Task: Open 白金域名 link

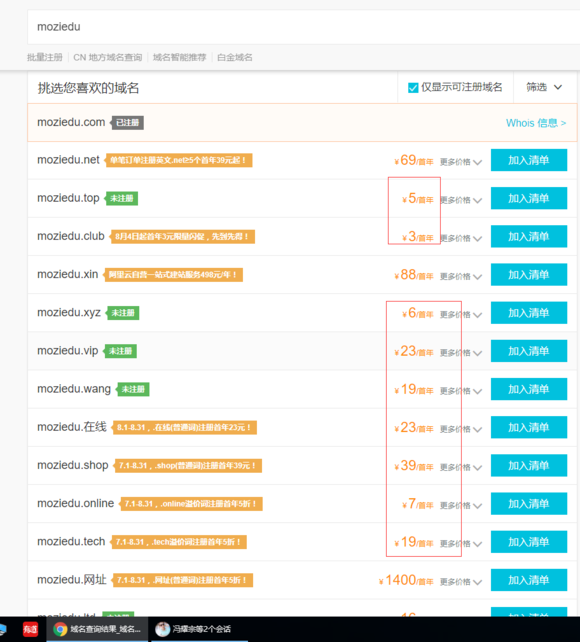Action: click(x=235, y=57)
